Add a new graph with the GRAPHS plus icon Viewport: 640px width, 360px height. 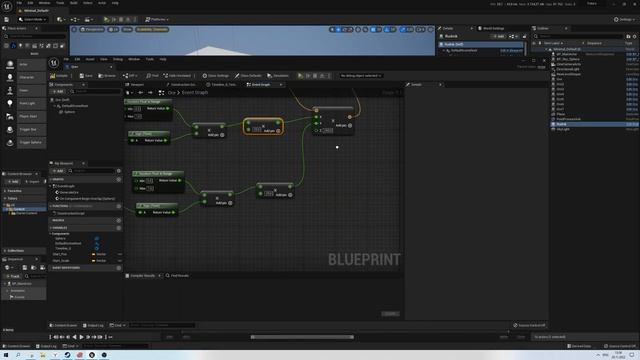[x=119, y=179]
